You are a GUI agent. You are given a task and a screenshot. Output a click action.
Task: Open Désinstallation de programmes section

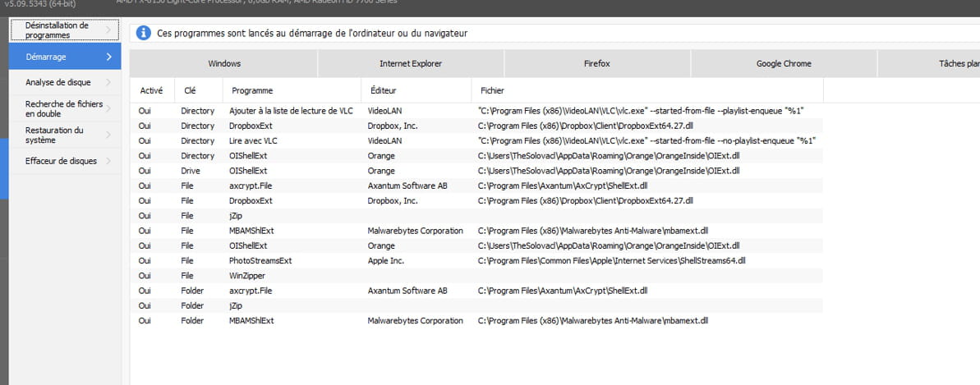(x=57, y=30)
